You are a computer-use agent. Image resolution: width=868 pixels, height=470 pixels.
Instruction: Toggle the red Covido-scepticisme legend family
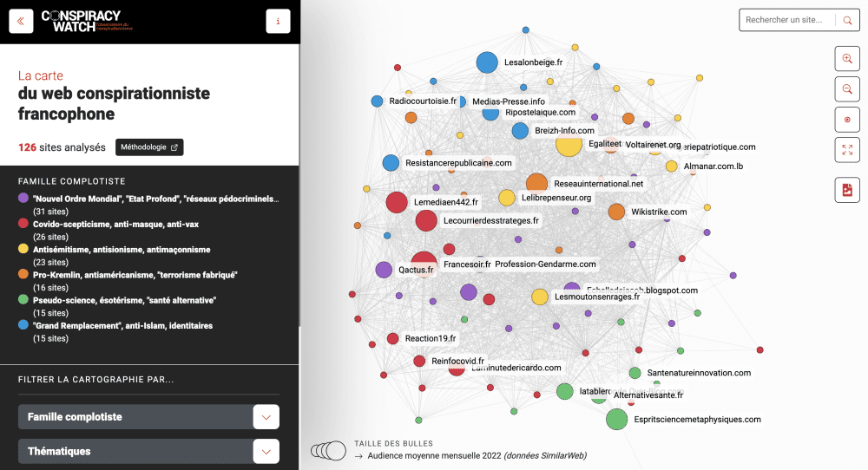(x=108, y=230)
